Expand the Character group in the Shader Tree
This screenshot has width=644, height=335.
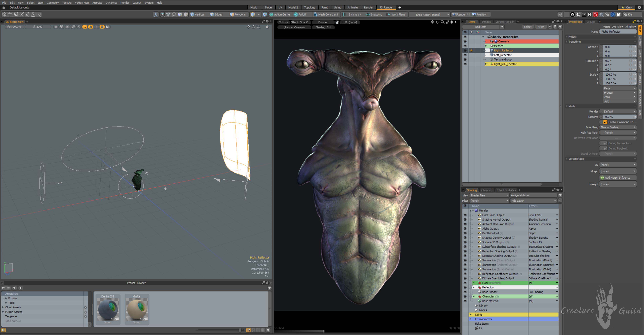pyautogui.click(x=473, y=296)
